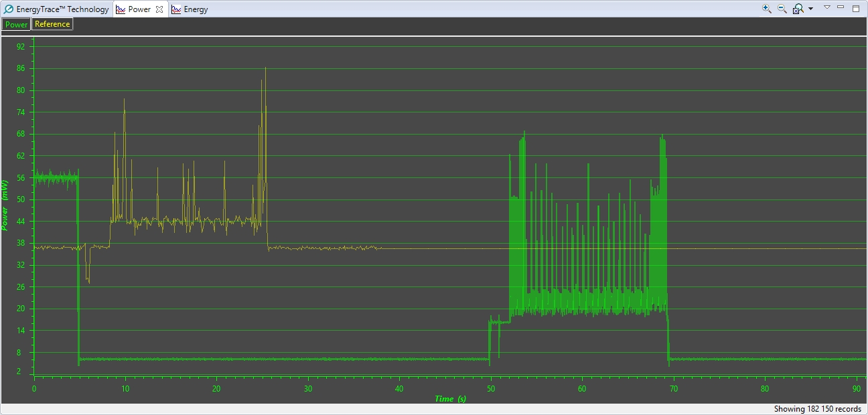Open the zoom reset dropdown arrow
868x415 pixels.
click(810, 9)
